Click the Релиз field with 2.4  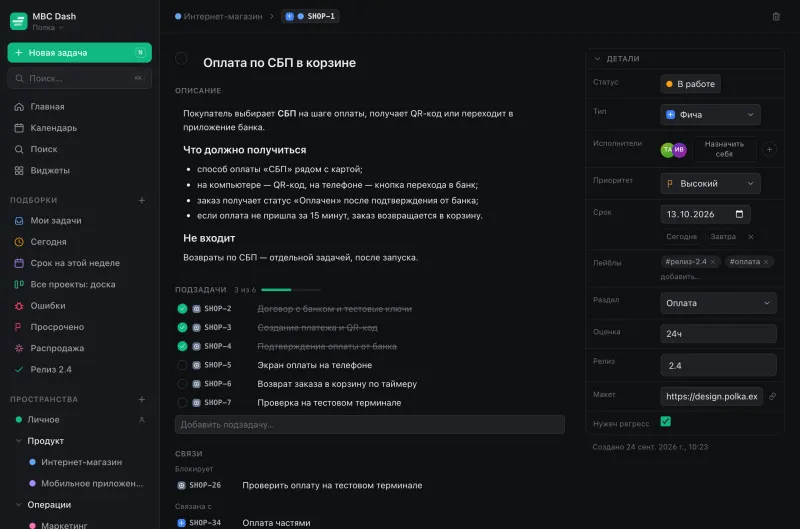click(x=718, y=365)
